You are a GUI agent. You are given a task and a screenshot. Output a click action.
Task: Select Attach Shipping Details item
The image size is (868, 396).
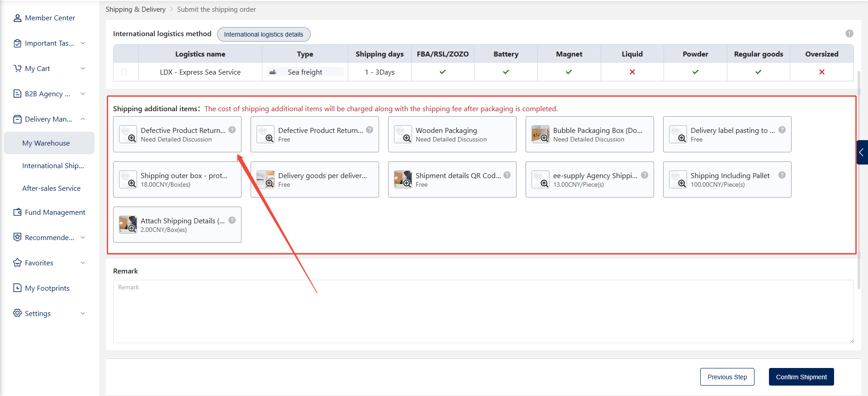coord(177,225)
